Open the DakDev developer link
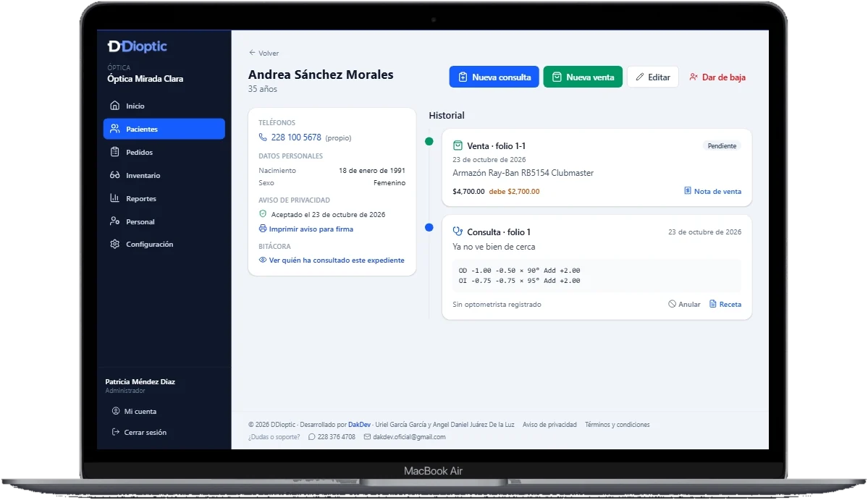The image size is (868, 500). (x=359, y=425)
